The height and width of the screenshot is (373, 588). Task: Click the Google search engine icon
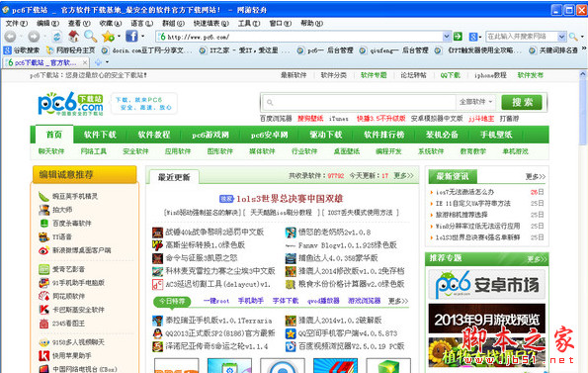(473, 37)
